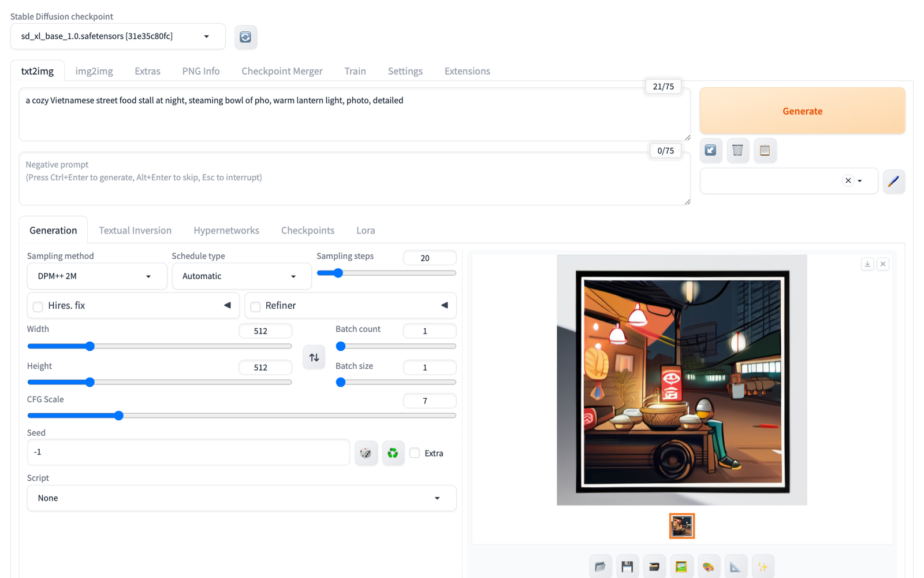The height and width of the screenshot is (578, 924).
Task: Open the Textual Inversion sub-tab
Action: 135,231
